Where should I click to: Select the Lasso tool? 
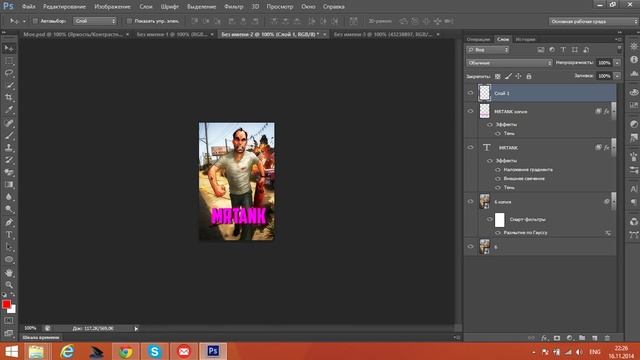pyautogui.click(x=9, y=73)
